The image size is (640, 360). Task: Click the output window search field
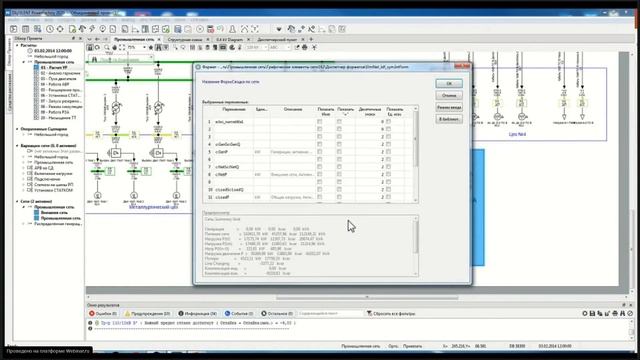(330, 313)
